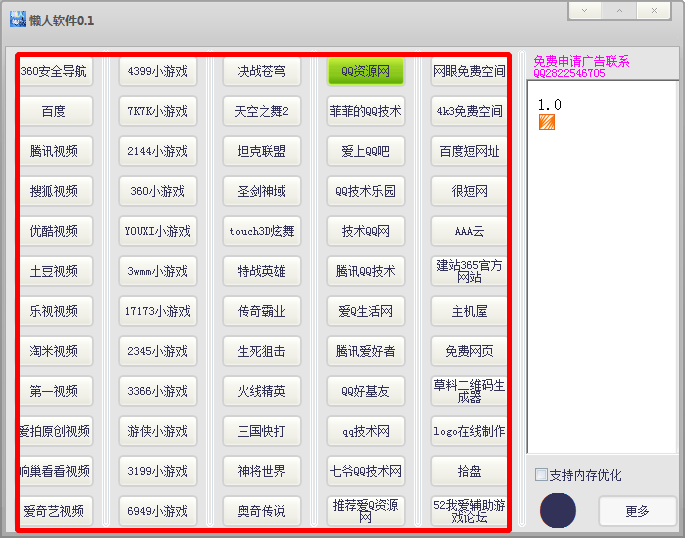The height and width of the screenshot is (538, 685).
Task: Select 很短网
Action: 469,191
